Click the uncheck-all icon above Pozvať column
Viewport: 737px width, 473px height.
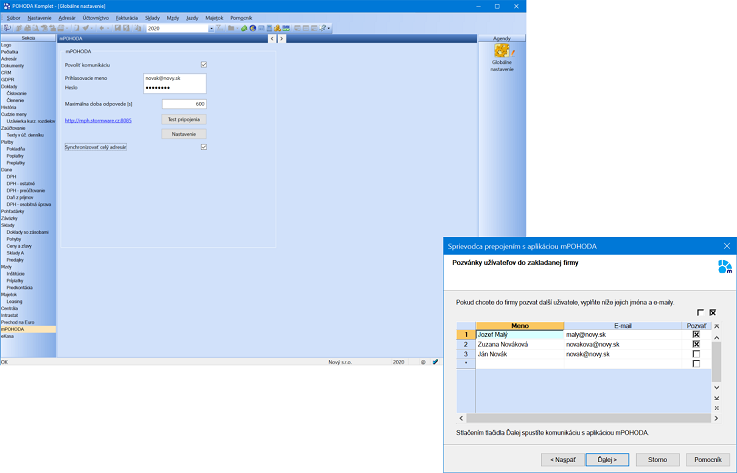tap(700, 312)
